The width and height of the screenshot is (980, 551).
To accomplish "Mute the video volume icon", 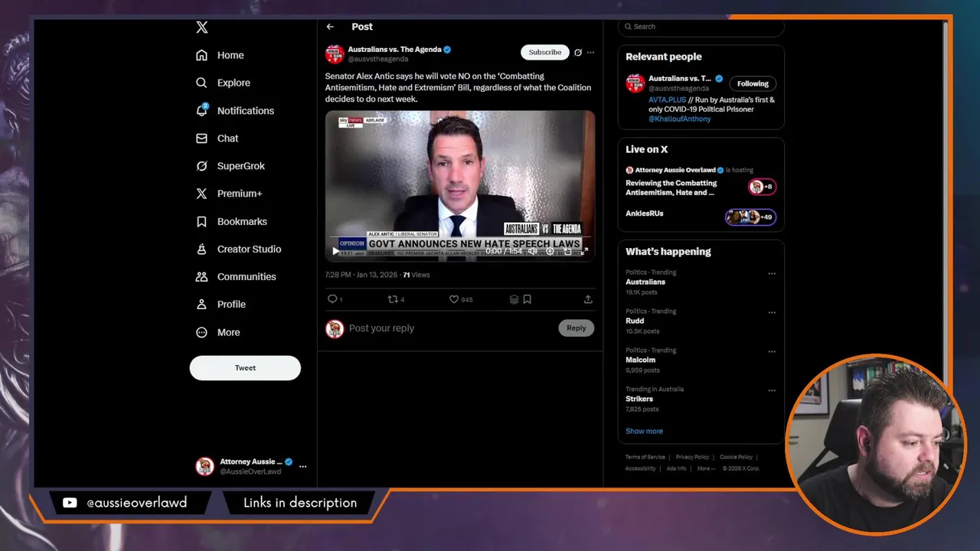I will click(x=532, y=250).
